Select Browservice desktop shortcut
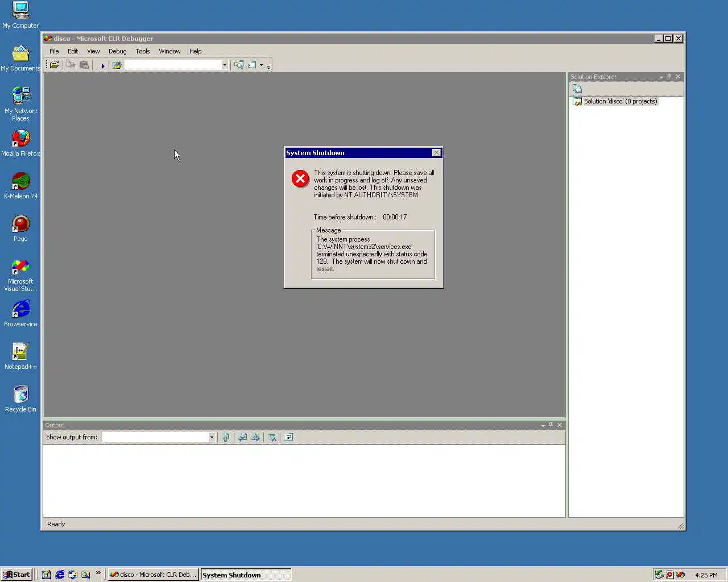728x582 pixels. (20, 314)
